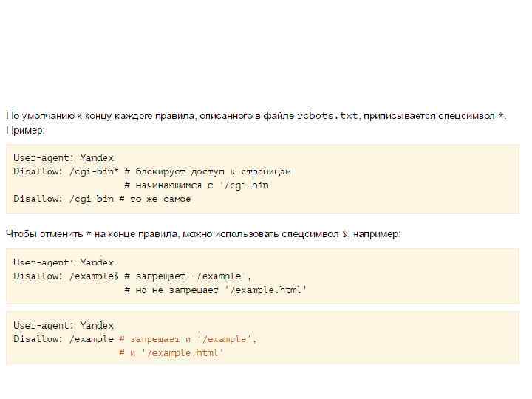Click the word "Пример:" above first code block

pos(26,131)
